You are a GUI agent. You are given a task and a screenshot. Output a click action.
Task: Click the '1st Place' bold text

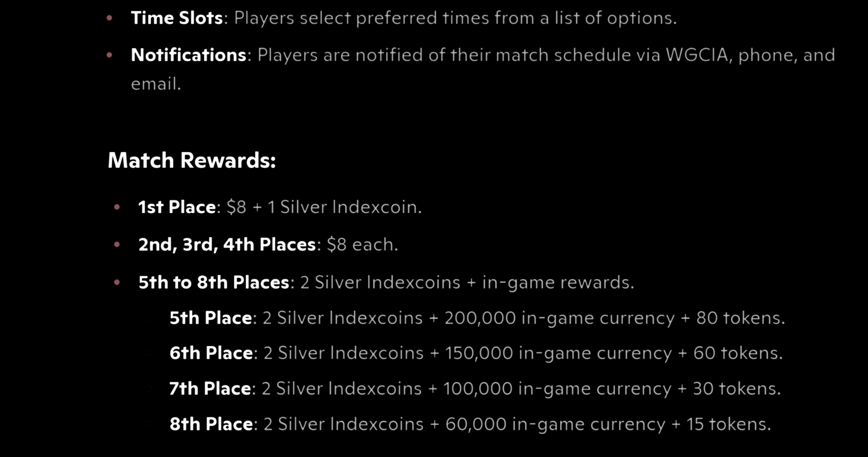click(x=177, y=207)
